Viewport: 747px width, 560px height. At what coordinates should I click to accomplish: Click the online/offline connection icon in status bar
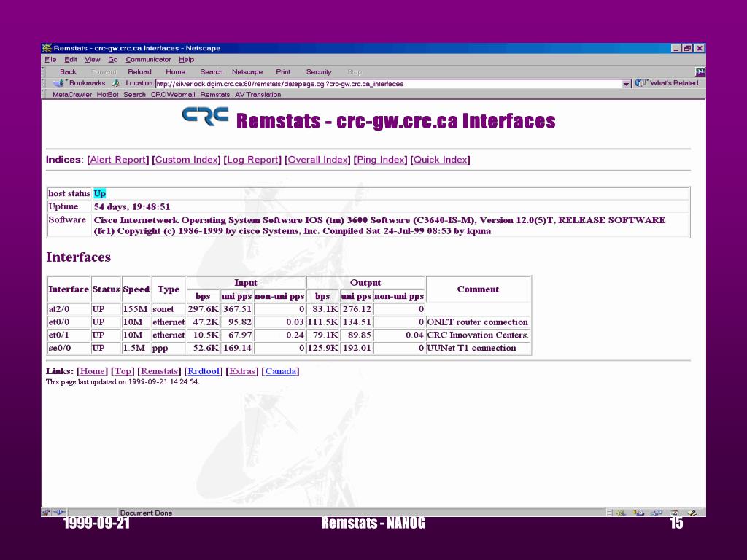point(59,513)
